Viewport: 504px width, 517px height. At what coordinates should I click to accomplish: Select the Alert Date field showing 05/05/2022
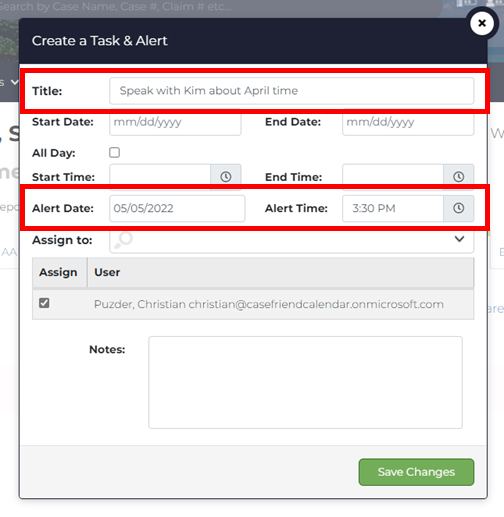point(177,208)
